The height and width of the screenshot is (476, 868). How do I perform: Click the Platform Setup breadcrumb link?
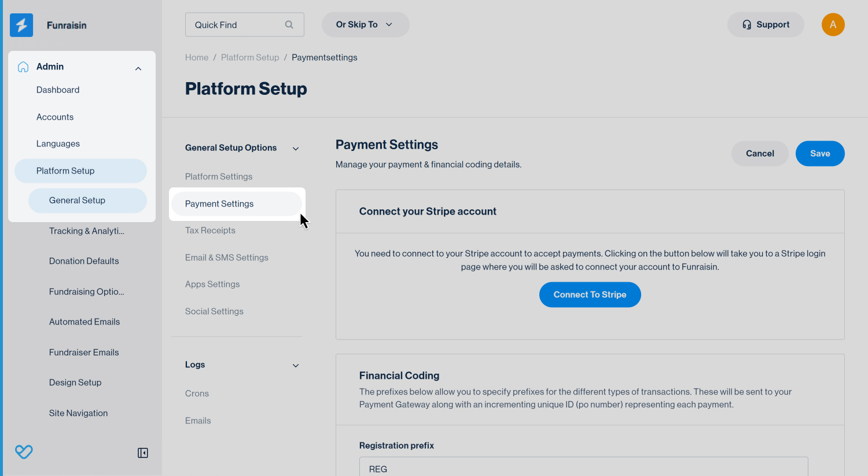250,57
